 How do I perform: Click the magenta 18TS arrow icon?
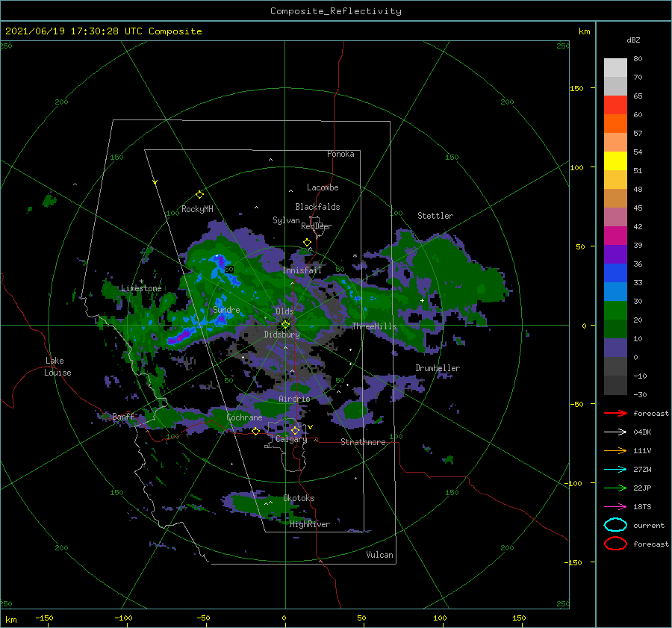pyautogui.click(x=615, y=507)
